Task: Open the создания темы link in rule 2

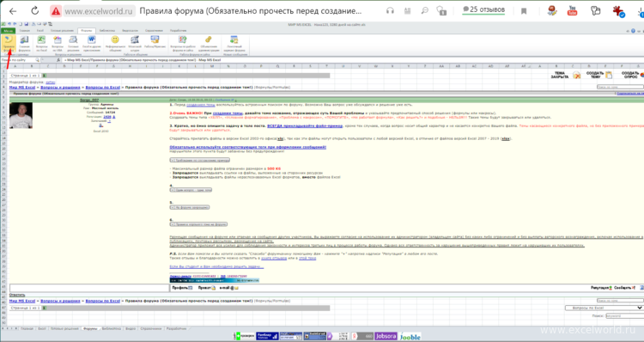Action: click(x=228, y=113)
